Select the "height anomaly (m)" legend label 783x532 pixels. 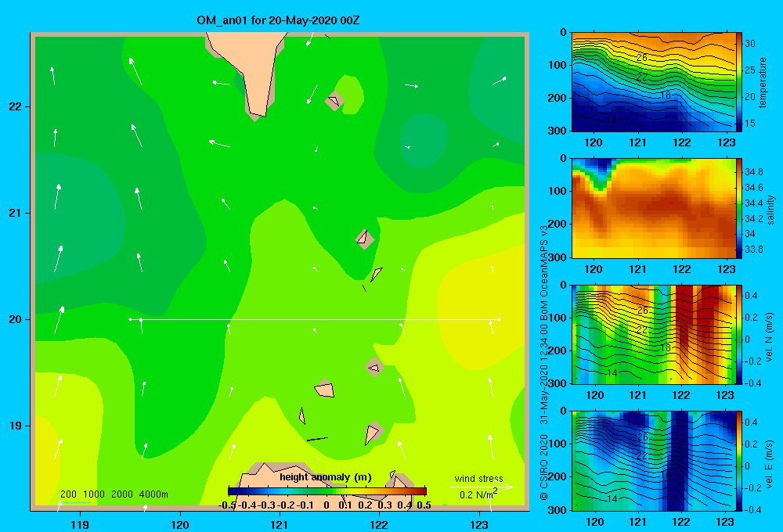pyautogui.click(x=326, y=477)
